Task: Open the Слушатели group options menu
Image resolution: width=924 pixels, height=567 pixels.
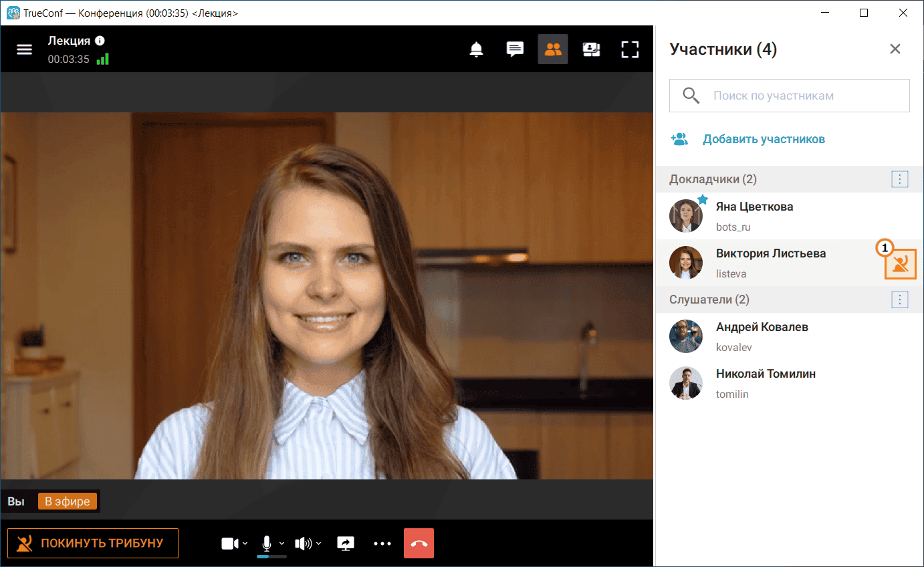Action: [x=900, y=300]
